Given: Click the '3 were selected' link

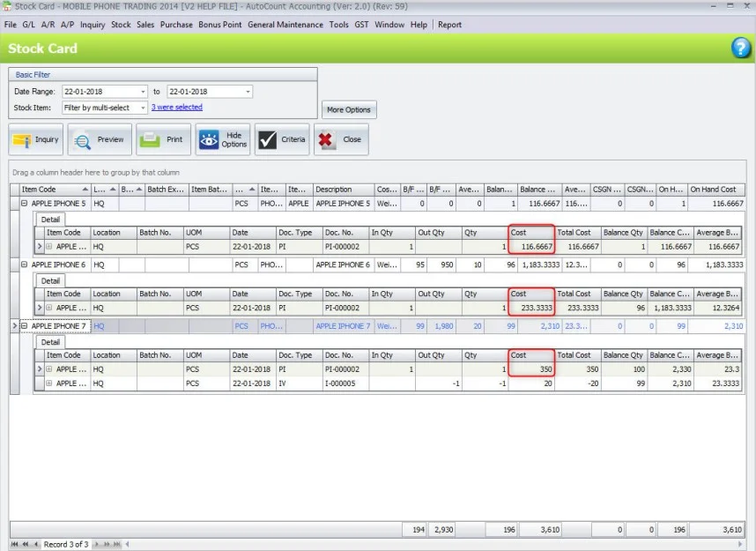Looking at the screenshot, I should tap(176, 108).
